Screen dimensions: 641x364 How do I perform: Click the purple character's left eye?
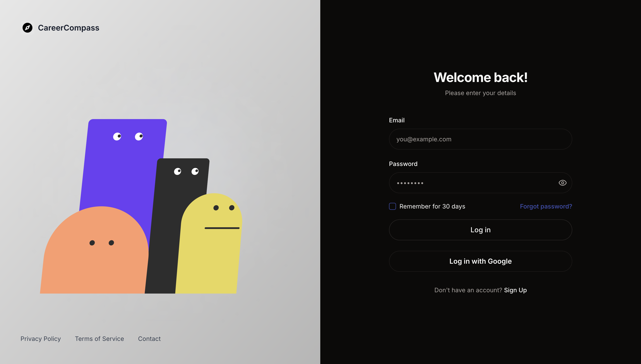point(117,137)
